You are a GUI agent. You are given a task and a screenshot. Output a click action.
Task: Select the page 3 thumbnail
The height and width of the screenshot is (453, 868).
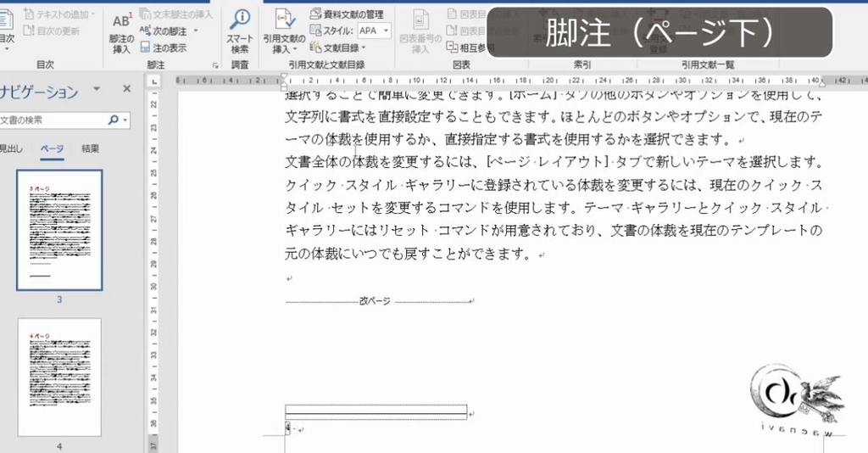tap(59, 230)
